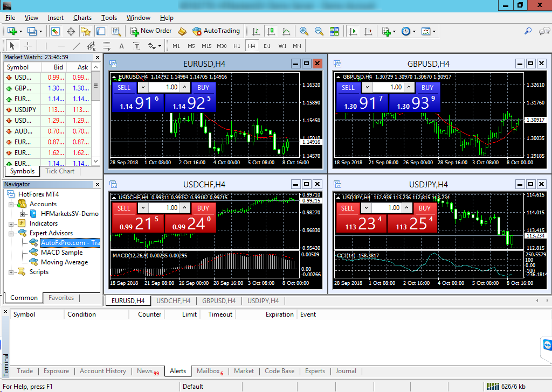Toggle the chart auto scroll button
Image resolution: width=552 pixels, height=392 pixels.
point(353,31)
